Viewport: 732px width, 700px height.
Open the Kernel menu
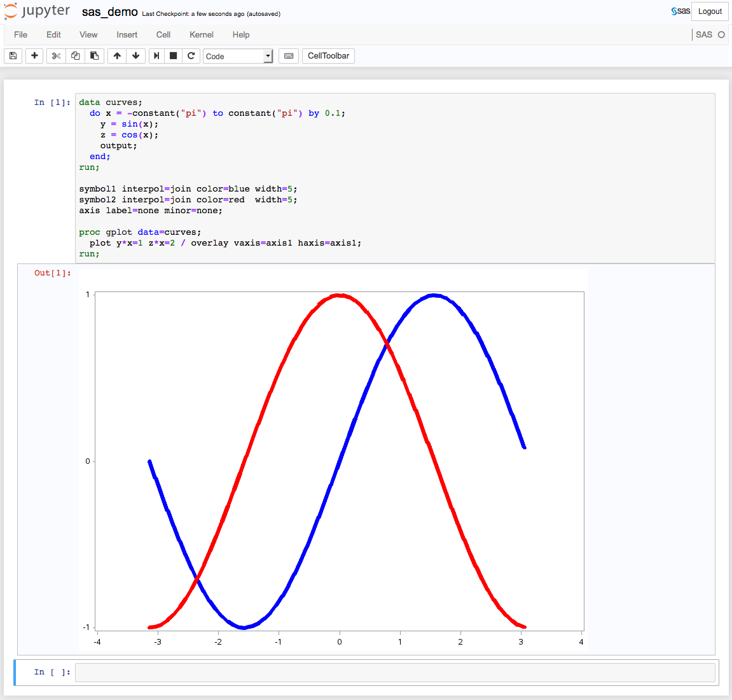[201, 35]
